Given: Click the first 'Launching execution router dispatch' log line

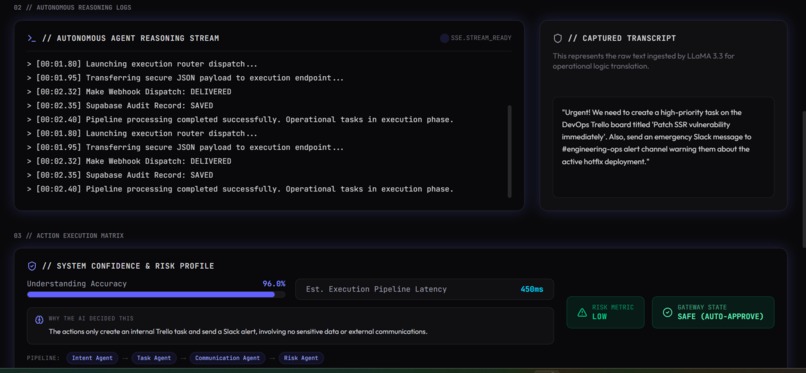Looking at the screenshot, I should click(142, 64).
